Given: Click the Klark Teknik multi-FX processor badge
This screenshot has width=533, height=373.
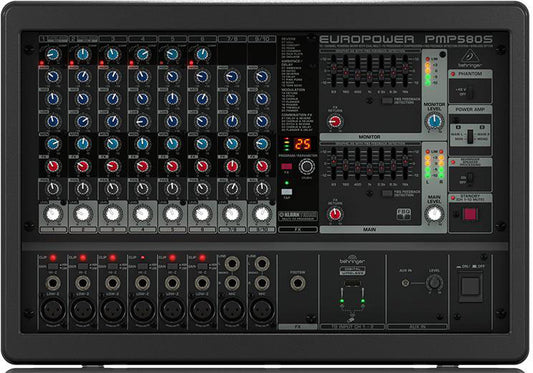Looking at the screenshot, I should coord(298,216).
